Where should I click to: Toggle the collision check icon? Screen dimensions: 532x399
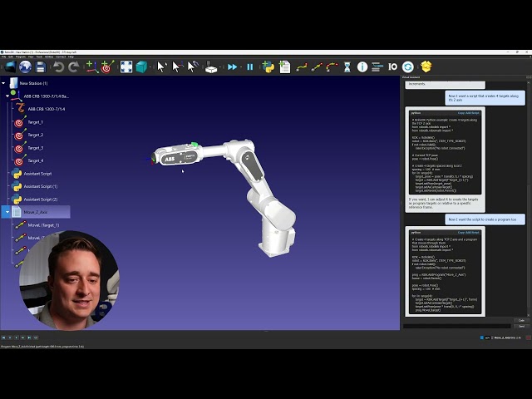point(211,66)
